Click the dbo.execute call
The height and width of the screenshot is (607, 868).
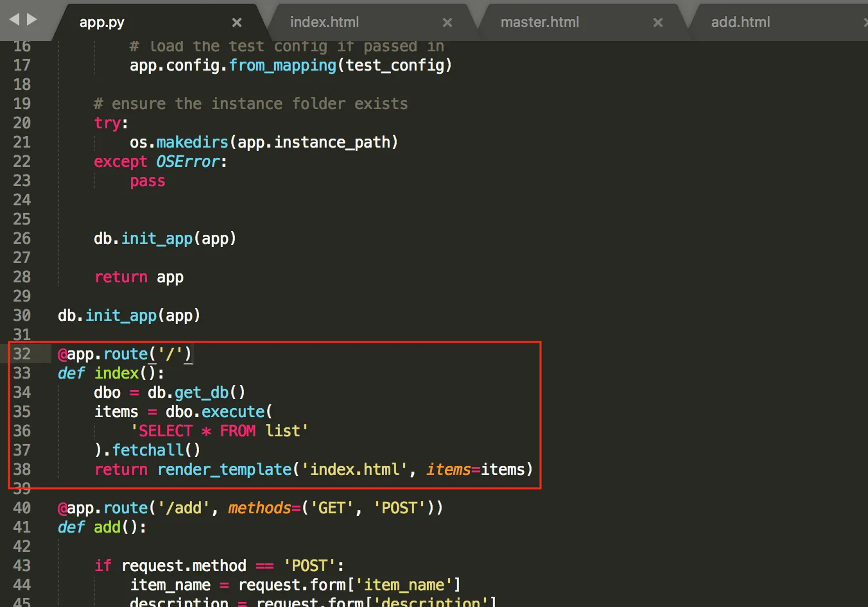pyautogui.click(x=215, y=412)
